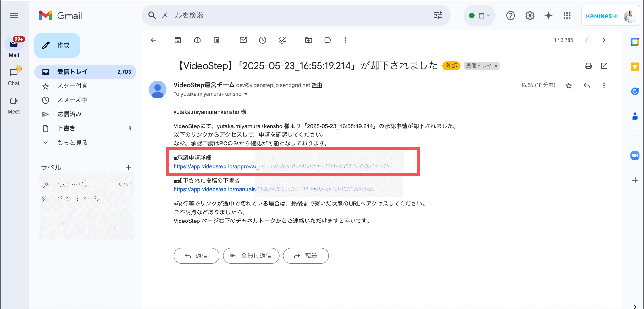Open Contacts in the side panel

click(635, 116)
